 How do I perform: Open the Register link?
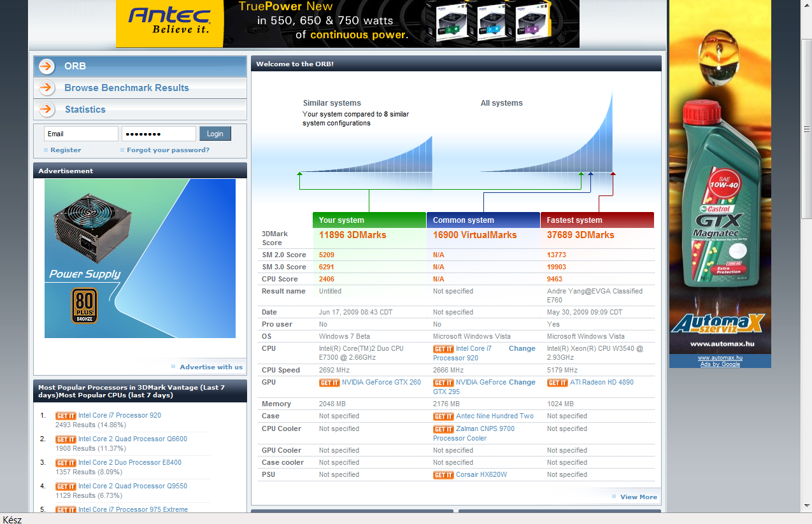pyautogui.click(x=66, y=150)
